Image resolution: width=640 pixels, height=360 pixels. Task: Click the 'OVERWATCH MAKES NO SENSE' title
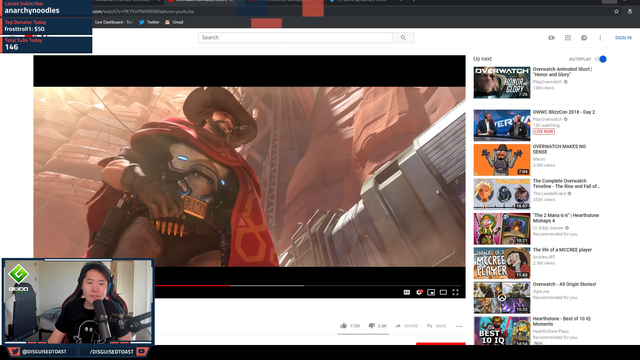[x=559, y=149]
